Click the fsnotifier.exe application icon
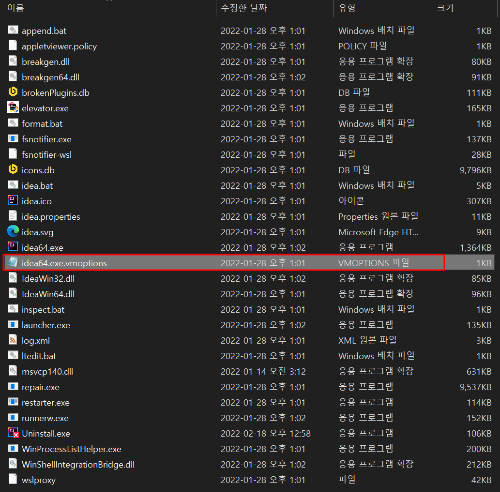Screen dimensions: 500x492 point(13,139)
